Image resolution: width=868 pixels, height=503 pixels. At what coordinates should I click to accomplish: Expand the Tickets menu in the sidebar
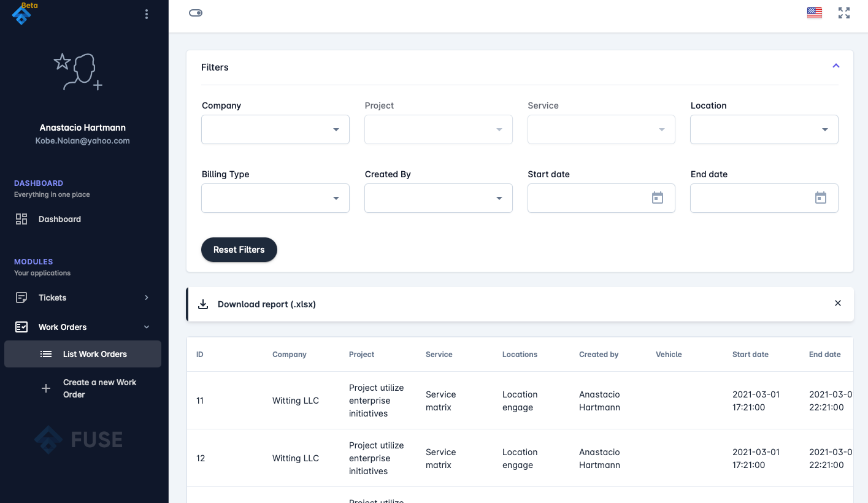tap(82, 298)
